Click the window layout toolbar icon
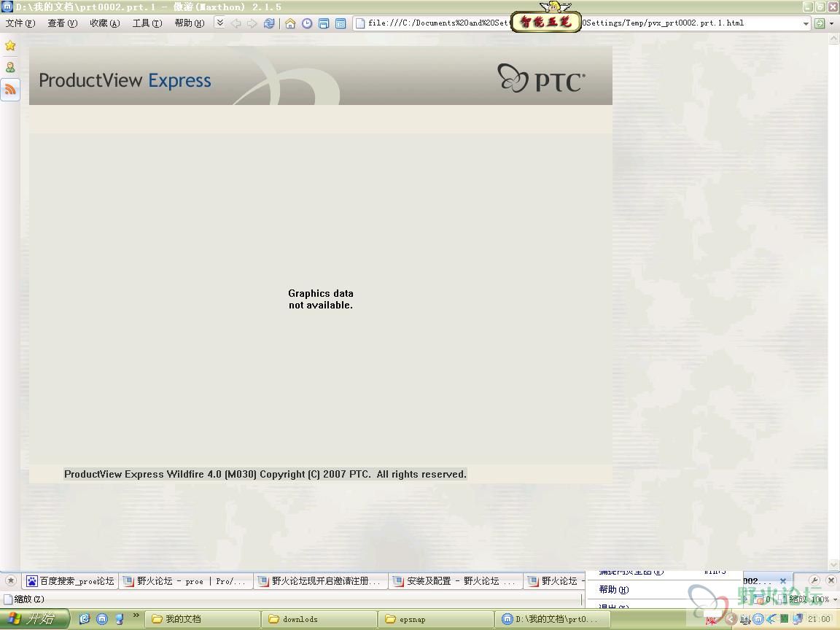The image size is (840, 630). [324, 23]
